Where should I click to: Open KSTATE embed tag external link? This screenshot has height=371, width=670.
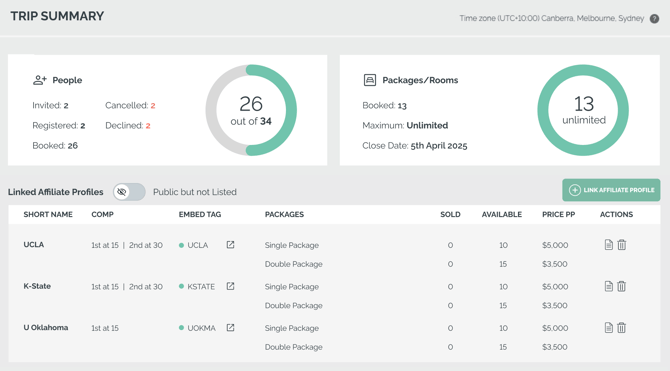pos(230,286)
